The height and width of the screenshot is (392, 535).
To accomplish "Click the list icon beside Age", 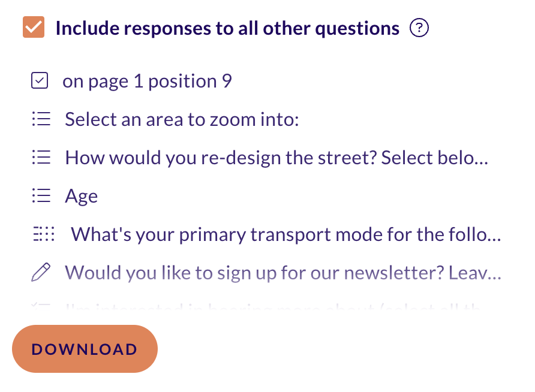I will [41, 195].
